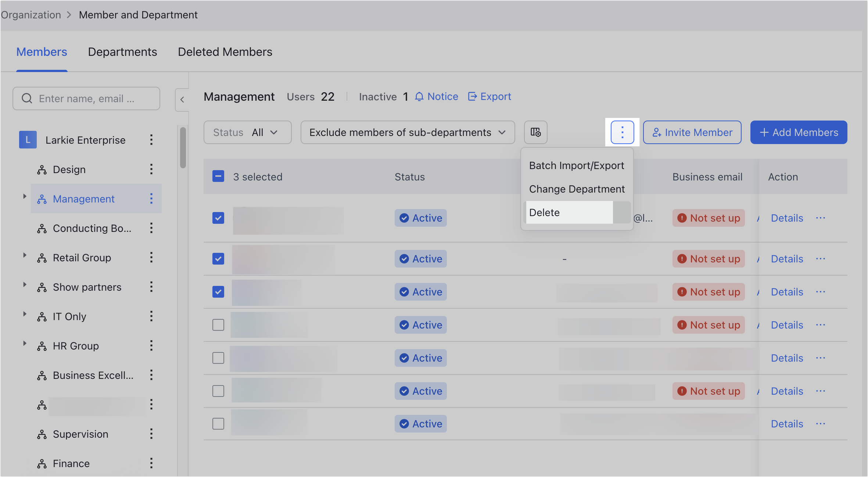Open IT Only more menu
Image resolution: width=868 pixels, height=477 pixels.
point(151,316)
